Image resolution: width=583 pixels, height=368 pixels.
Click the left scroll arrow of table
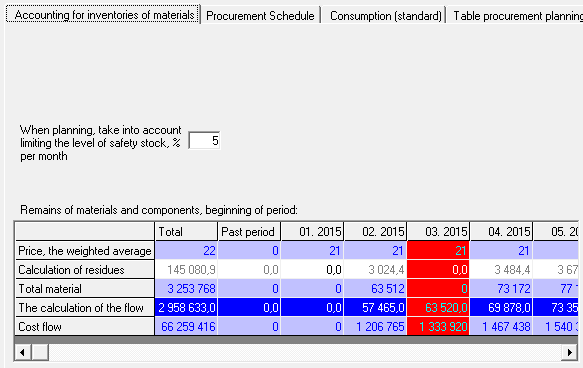[23, 352]
